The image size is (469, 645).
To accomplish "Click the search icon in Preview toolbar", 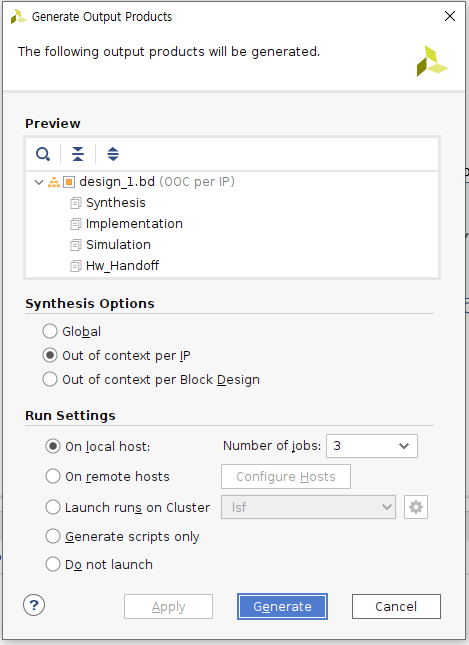I will [x=43, y=154].
